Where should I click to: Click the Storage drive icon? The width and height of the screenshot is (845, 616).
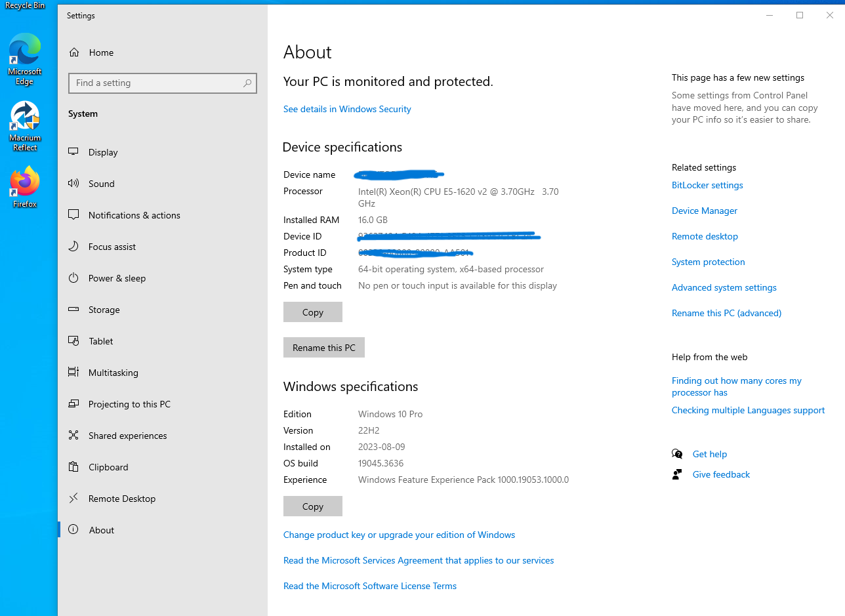(x=73, y=309)
